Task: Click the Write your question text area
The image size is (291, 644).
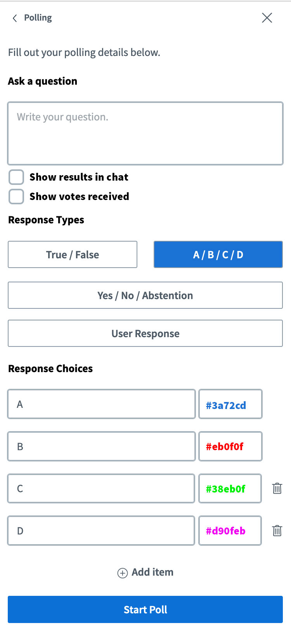Action: click(x=145, y=132)
